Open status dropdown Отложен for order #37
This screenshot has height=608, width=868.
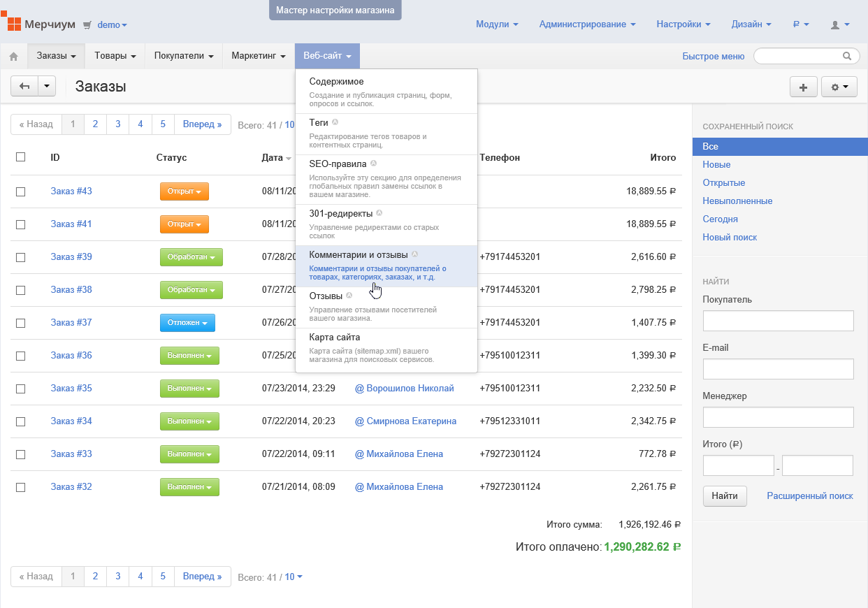[187, 323]
